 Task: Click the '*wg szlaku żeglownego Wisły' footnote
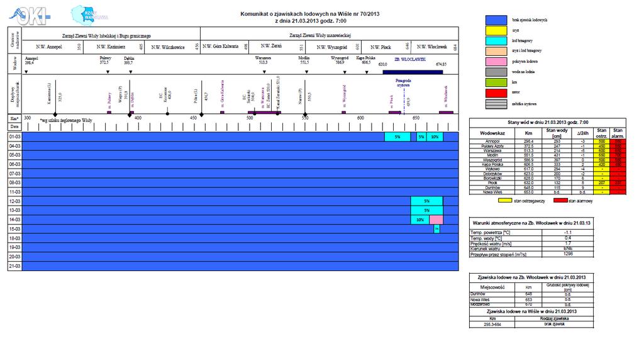point(65,120)
